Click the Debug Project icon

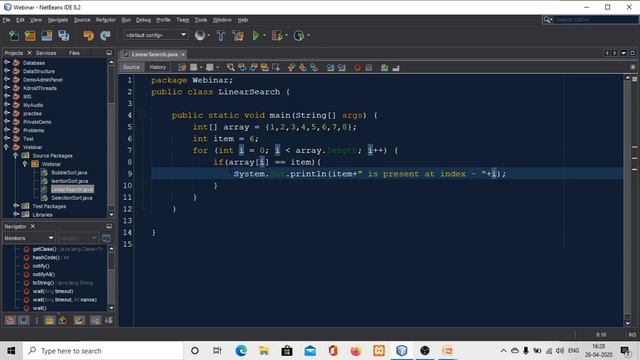tap(277, 36)
